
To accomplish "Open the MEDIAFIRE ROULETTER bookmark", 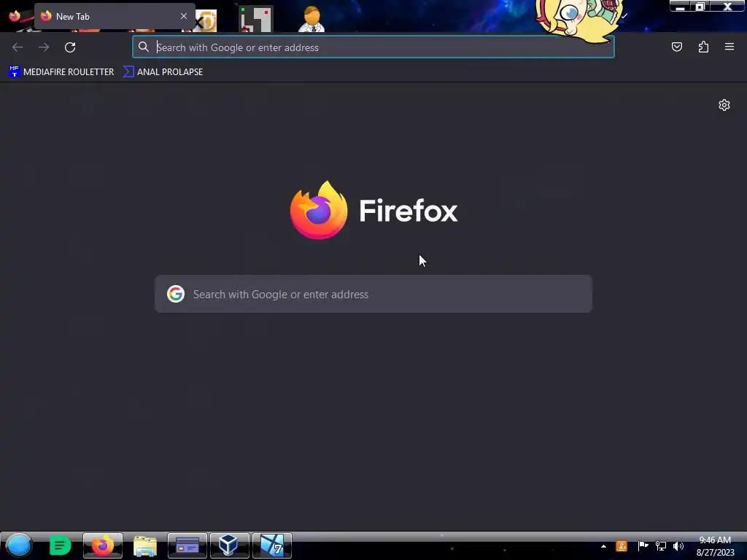I will tap(61, 72).
